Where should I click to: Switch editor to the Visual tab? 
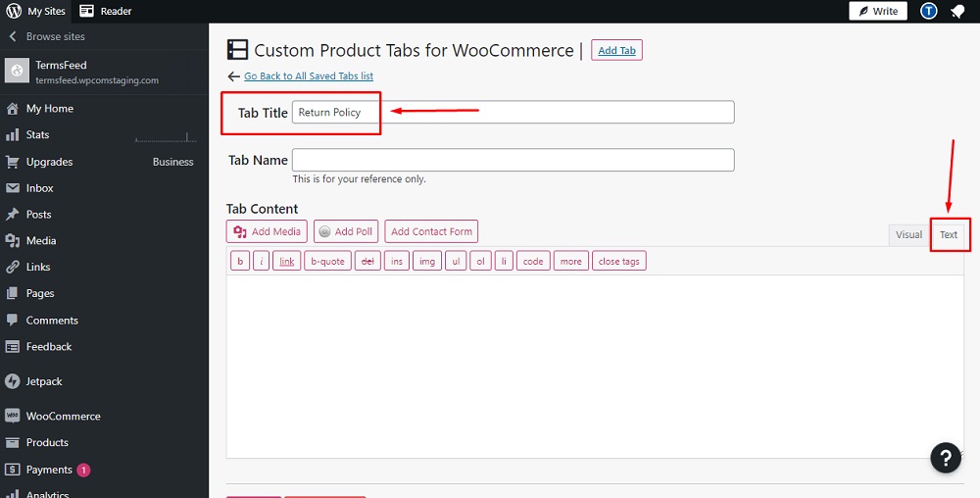(x=908, y=235)
